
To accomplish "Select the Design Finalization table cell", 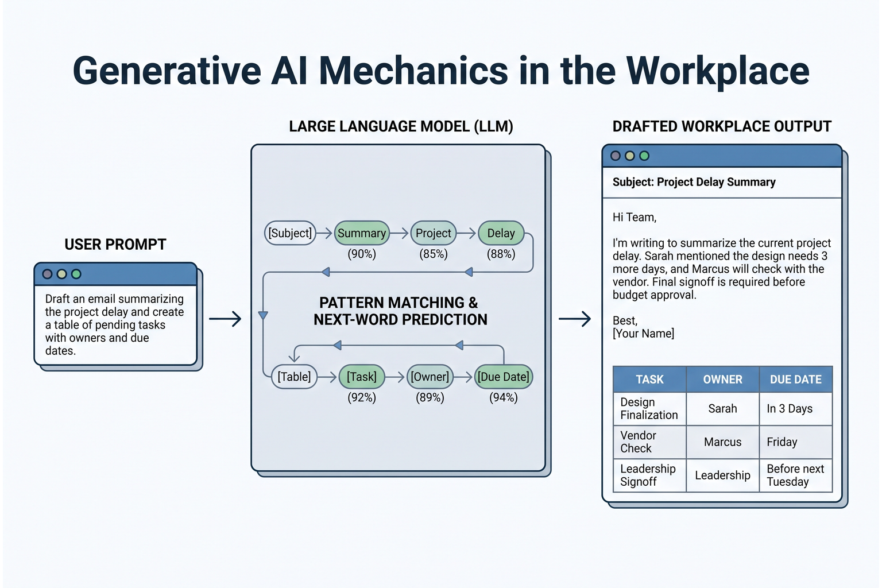I will click(649, 409).
